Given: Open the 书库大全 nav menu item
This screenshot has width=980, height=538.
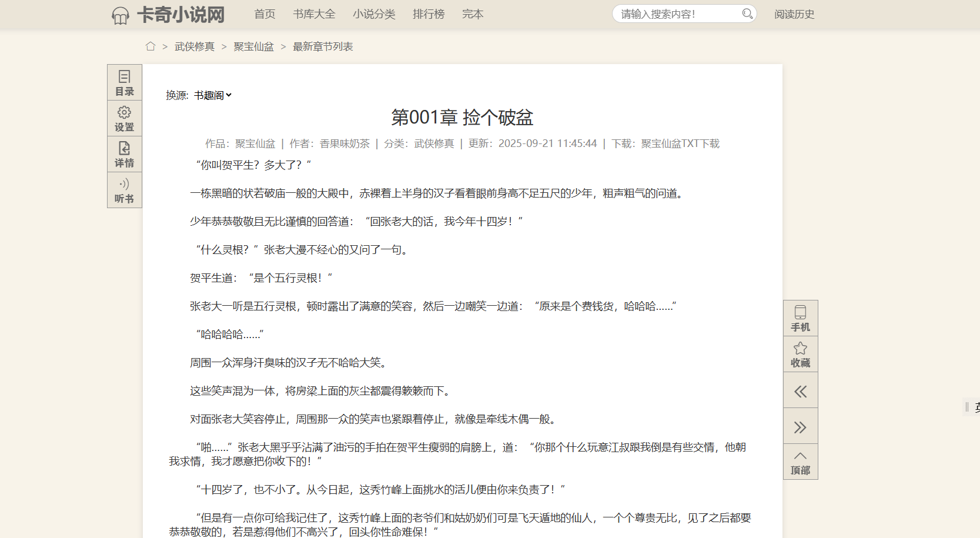Looking at the screenshot, I should [314, 14].
